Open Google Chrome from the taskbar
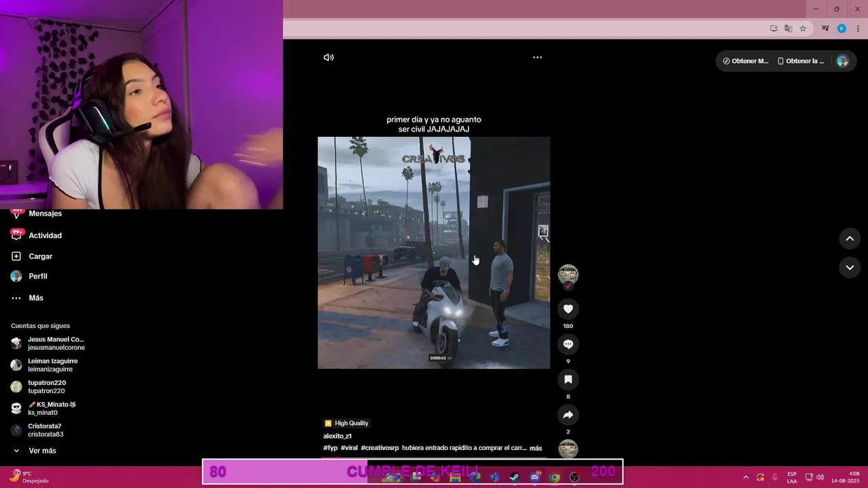 point(555,477)
